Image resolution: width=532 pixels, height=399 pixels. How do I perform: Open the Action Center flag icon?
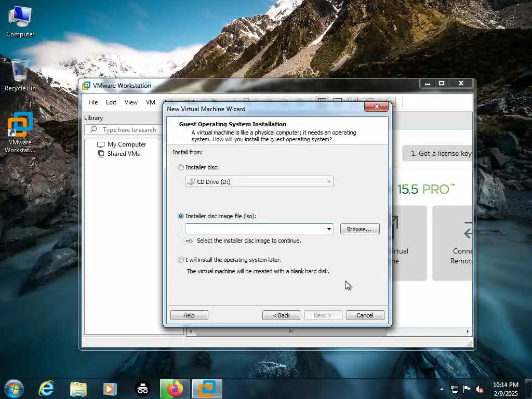coord(467,389)
